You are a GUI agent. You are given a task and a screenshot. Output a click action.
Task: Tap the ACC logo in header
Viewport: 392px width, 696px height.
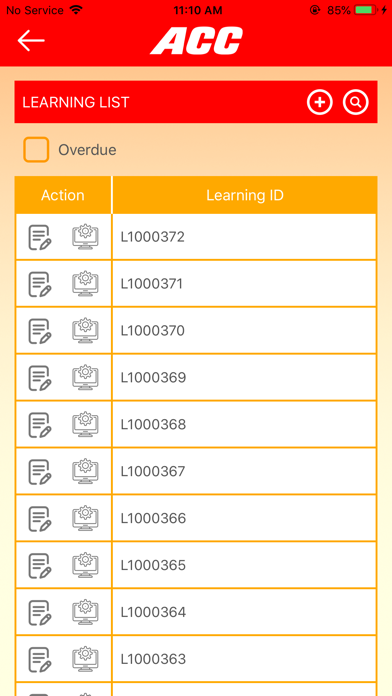(196, 40)
